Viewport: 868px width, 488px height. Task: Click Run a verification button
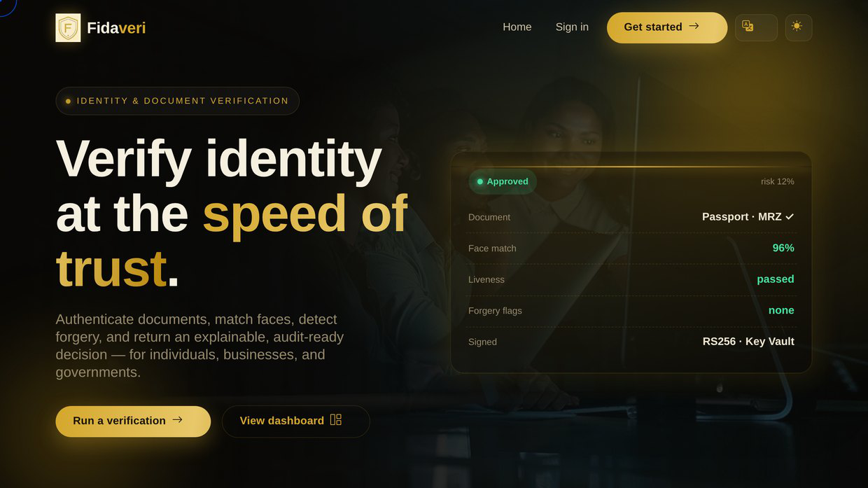pos(133,421)
